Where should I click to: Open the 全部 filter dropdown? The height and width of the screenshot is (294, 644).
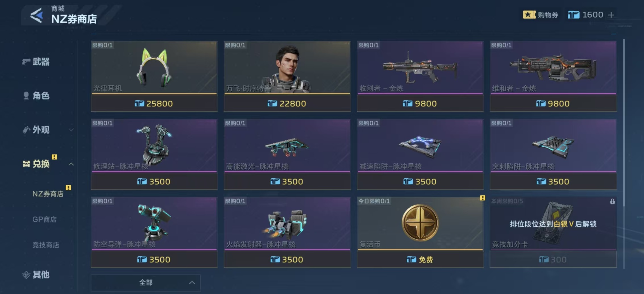pos(146,283)
